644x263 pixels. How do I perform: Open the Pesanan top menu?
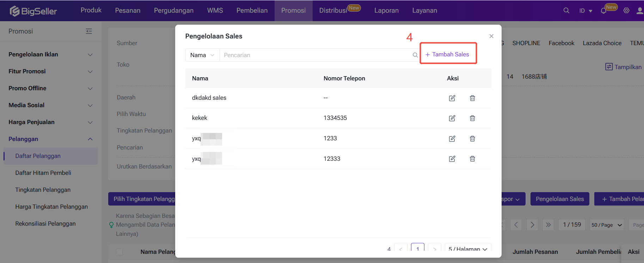[128, 11]
